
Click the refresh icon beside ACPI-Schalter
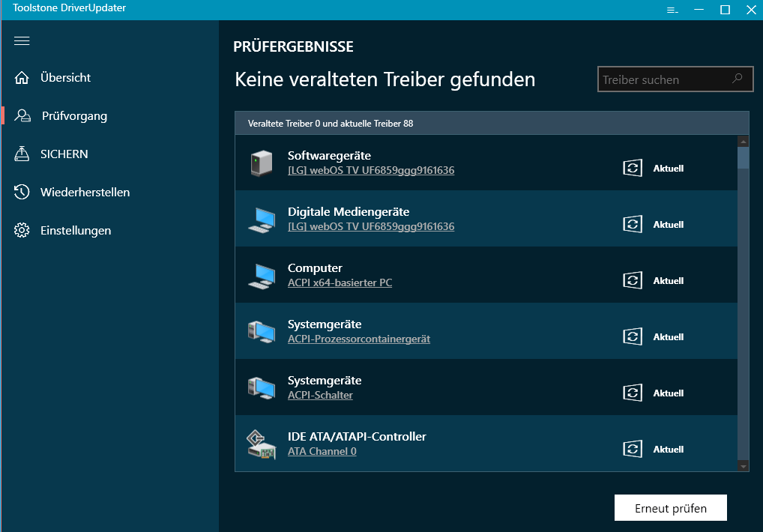pos(632,393)
